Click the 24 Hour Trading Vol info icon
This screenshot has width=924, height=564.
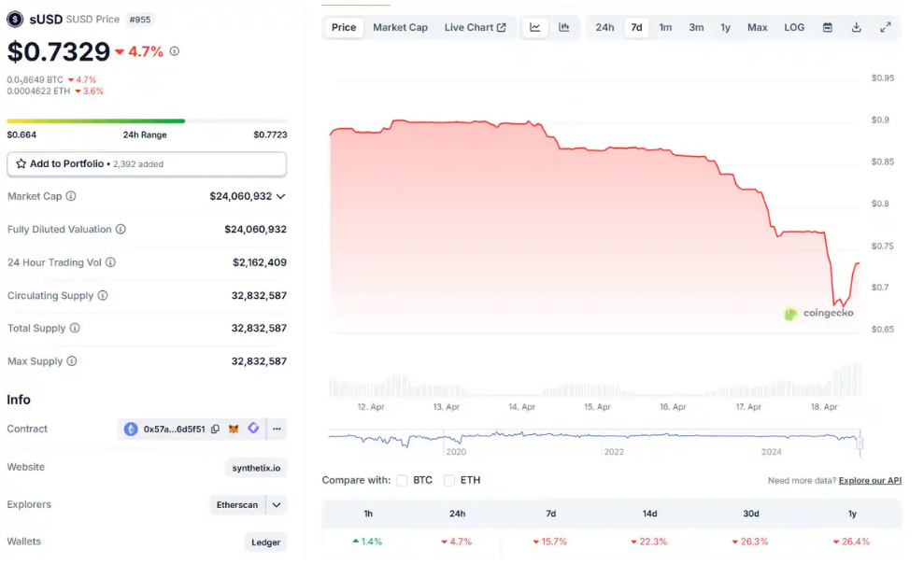[110, 262]
